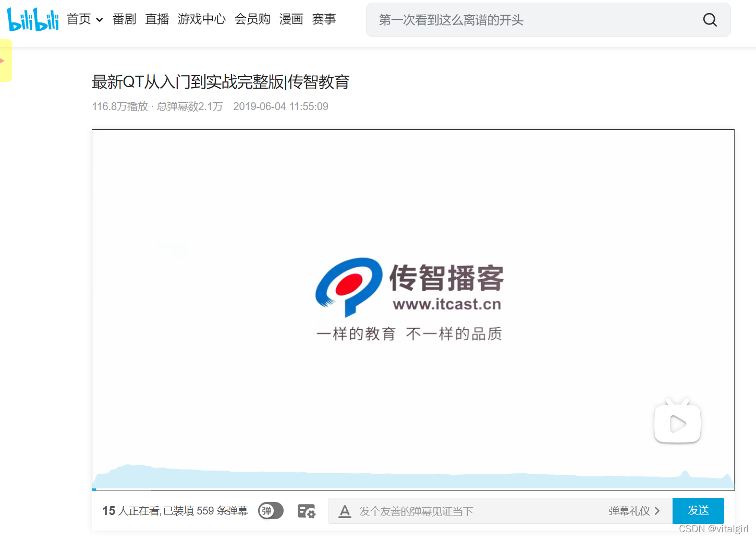The width and height of the screenshot is (756, 539).
Task: Click the video title 最新QT从入门到实战完整版
Action: coord(221,82)
